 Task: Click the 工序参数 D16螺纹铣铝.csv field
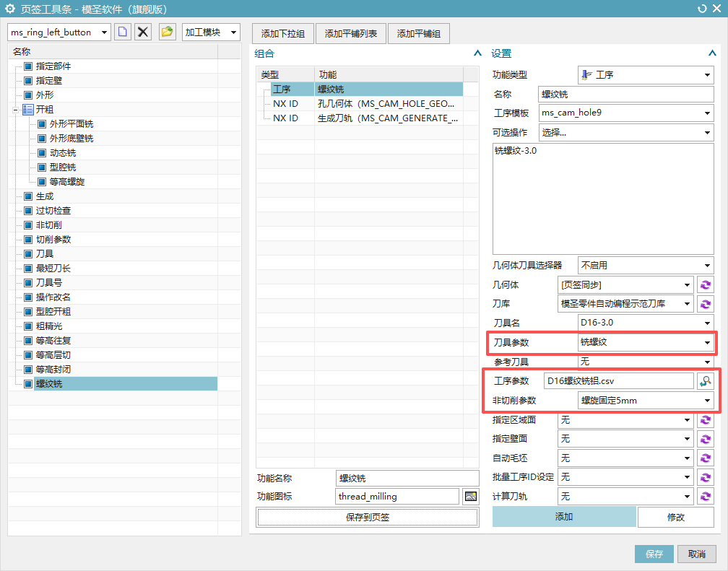coord(619,381)
